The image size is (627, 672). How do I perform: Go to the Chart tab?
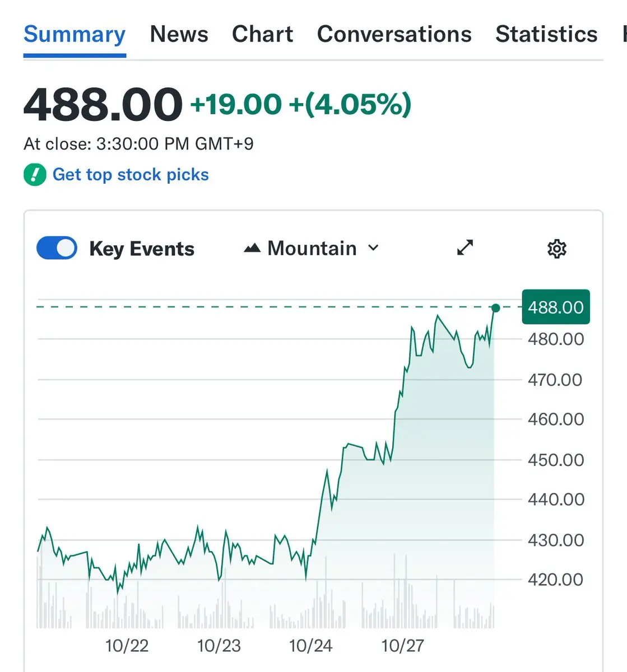(262, 34)
